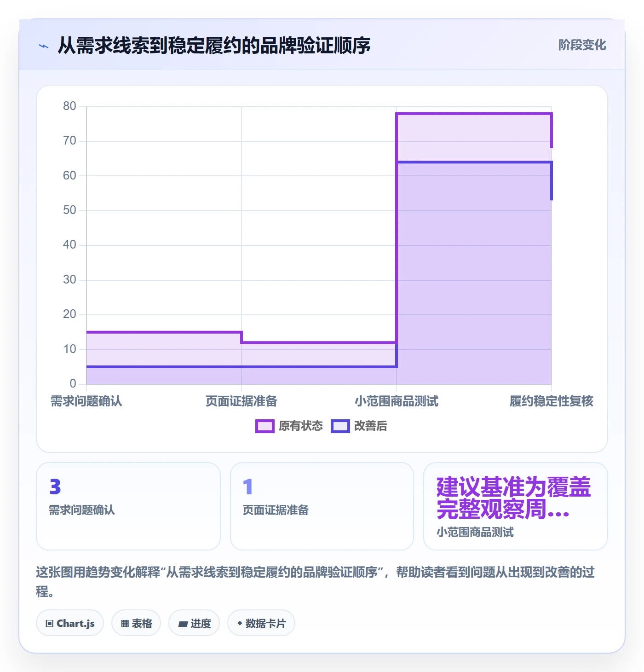Image resolution: width=644 pixels, height=672 pixels.
Task: Click the lightning bolt icon beside the title
Action: [x=44, y=46]
